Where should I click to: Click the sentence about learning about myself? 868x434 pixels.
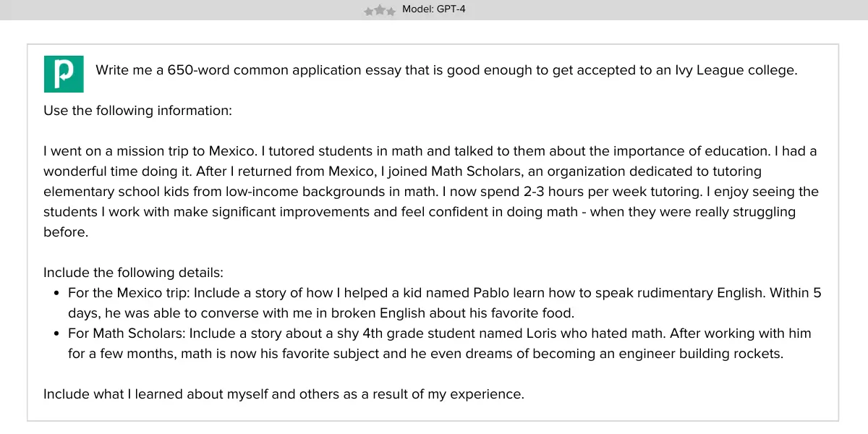tap(284, 394)
